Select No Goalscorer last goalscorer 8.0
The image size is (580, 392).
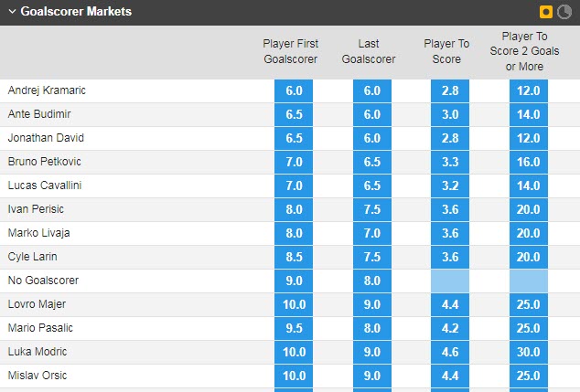372,281
